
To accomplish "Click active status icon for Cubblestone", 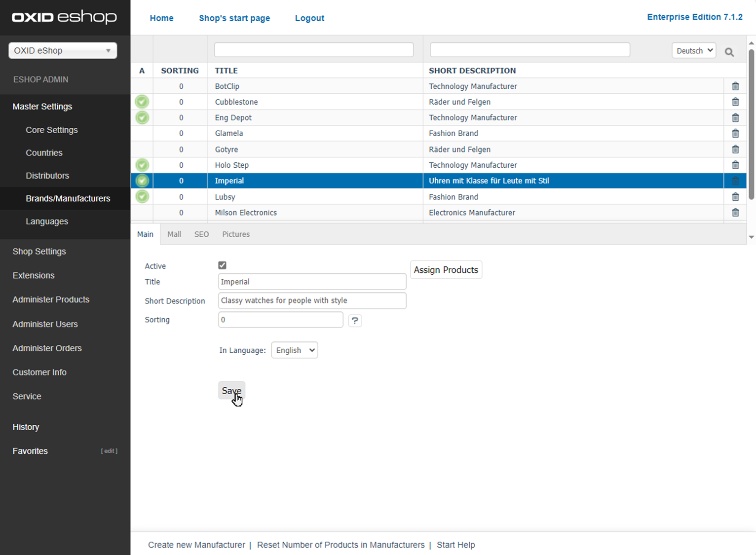I will (142, 102).
